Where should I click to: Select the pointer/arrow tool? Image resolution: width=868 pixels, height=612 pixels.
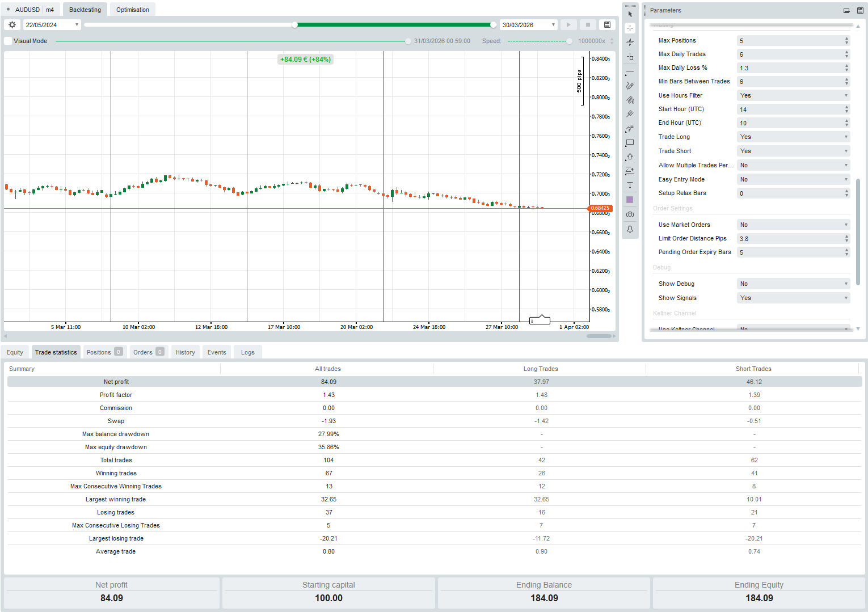(x=630, y=13)
